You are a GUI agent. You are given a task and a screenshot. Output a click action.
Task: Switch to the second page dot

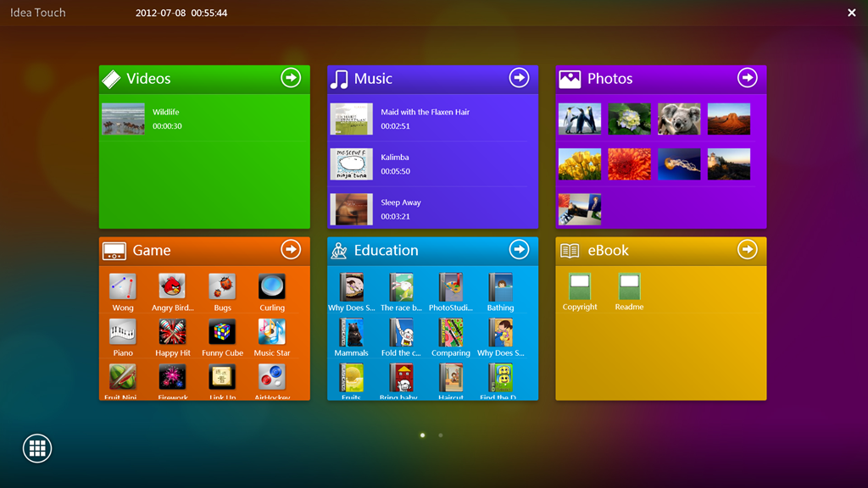pyautogui.click(x=441, y=435)
